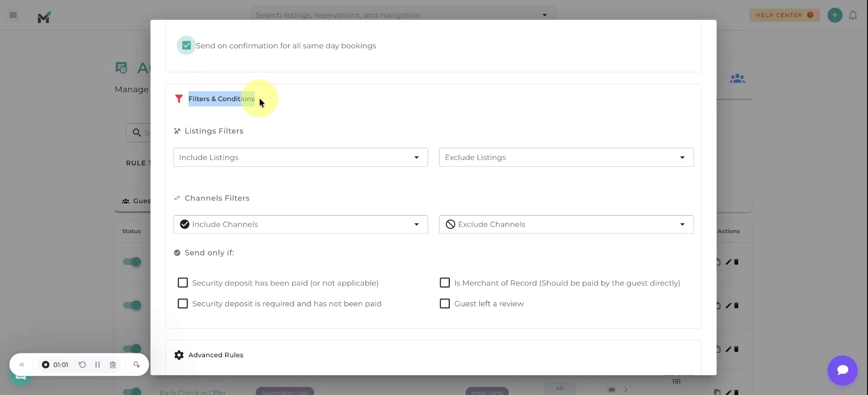Open Include Listings dropdown
This screenshot has width=868, height=395.
(x=300, y=157)
